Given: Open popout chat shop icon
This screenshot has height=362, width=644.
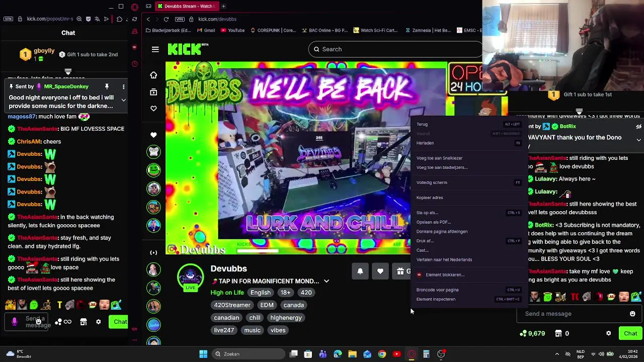Looking at the screenshot, I should click(84, 322).
